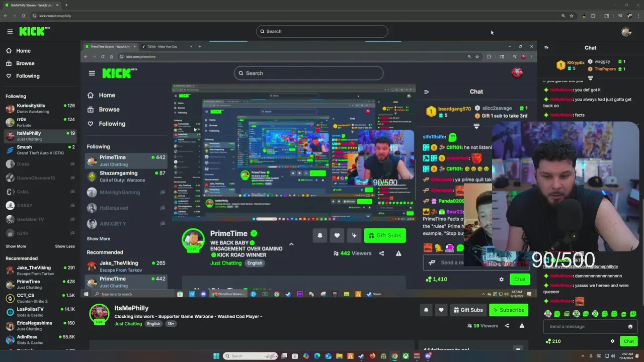Open PrimeTime in Recommended list
The image size is (644, 362).
pyautogui.click(x=40, y=284)
